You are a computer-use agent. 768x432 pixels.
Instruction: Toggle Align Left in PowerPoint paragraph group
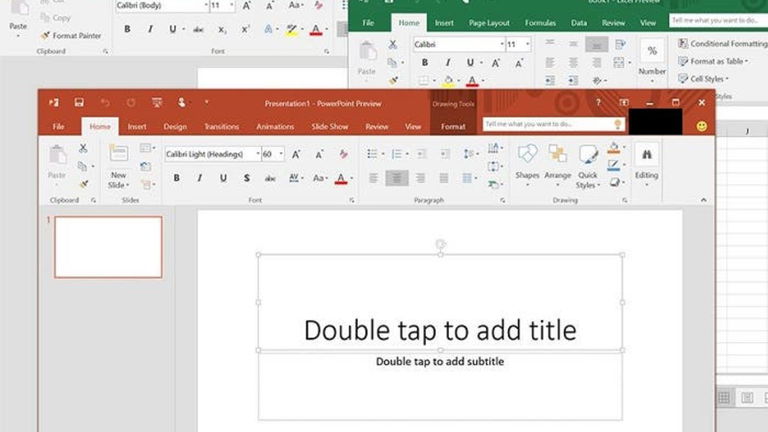point(373,178)
